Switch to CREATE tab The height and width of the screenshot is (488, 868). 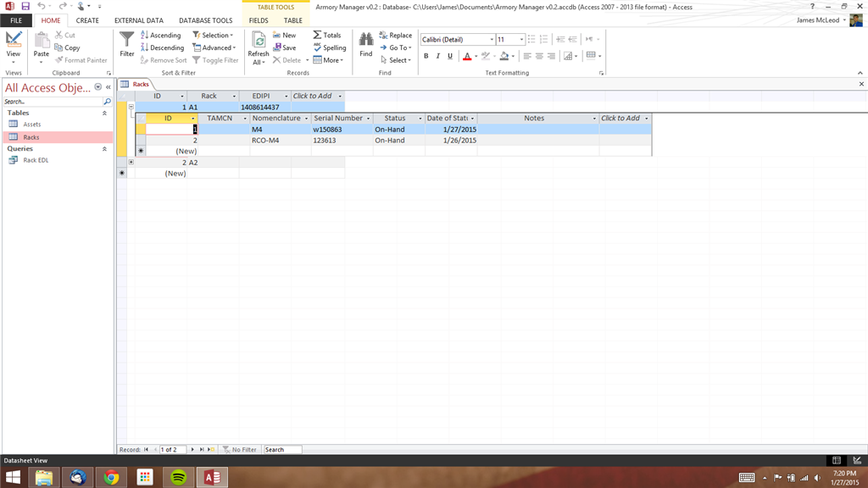87,20
